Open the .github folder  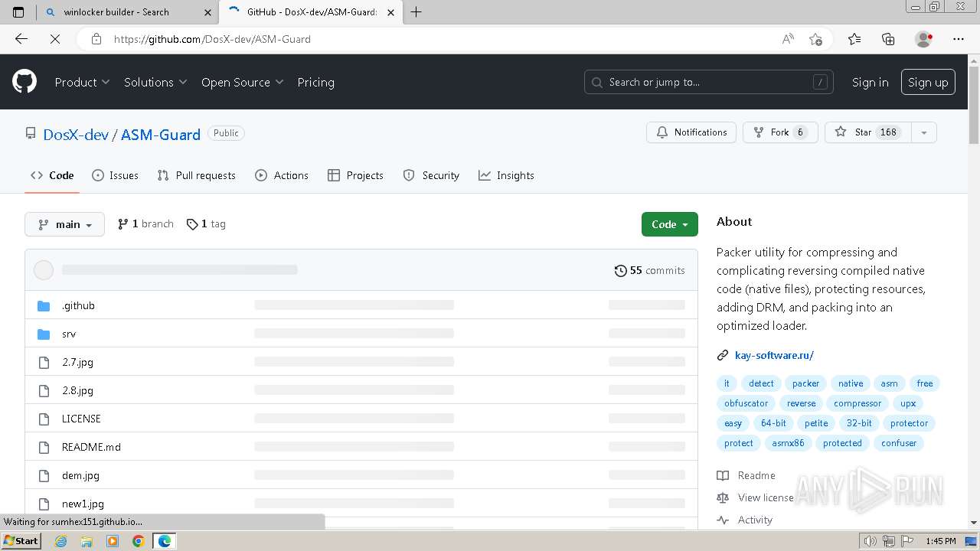click(78, 305)
